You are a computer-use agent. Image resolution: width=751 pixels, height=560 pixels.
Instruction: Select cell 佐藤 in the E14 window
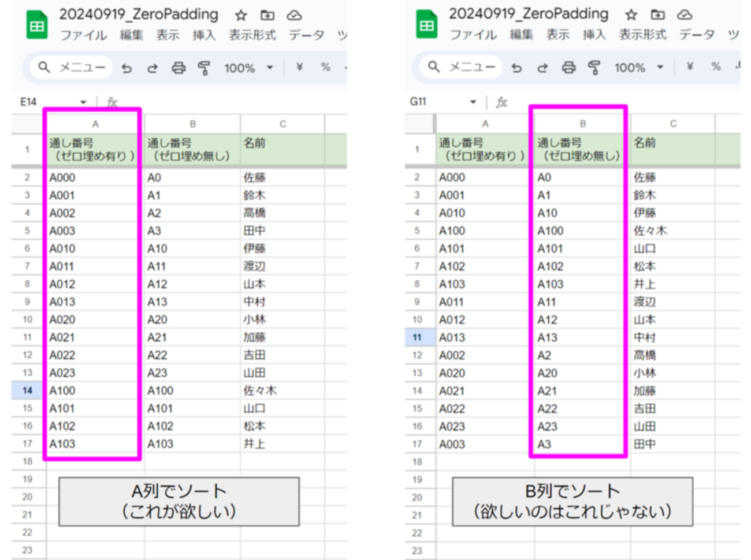pos(282,177)
